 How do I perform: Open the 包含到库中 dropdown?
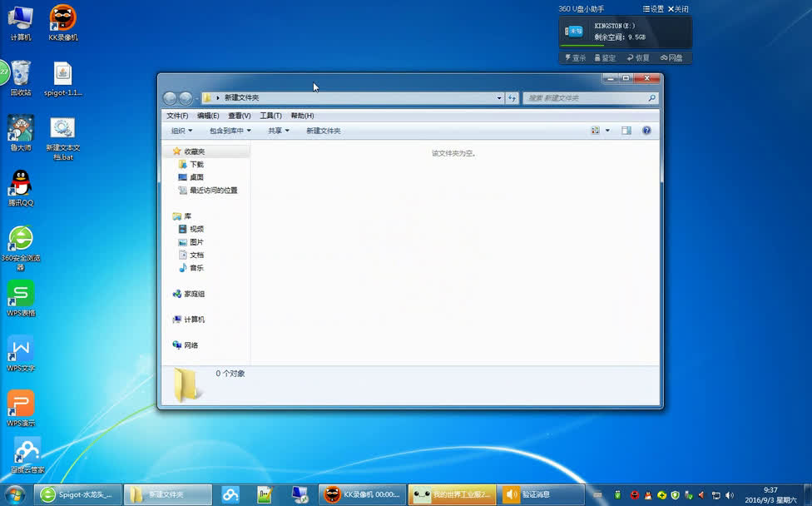(230, 131)
